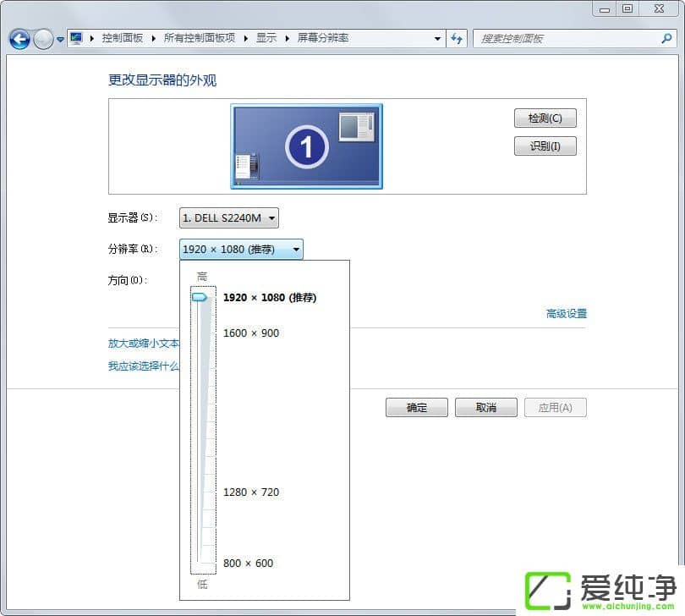Click the Forward navigation arrow button
The width and height of the screenshot is (685, 616).
pyautogui.click(x=43, y=39)
